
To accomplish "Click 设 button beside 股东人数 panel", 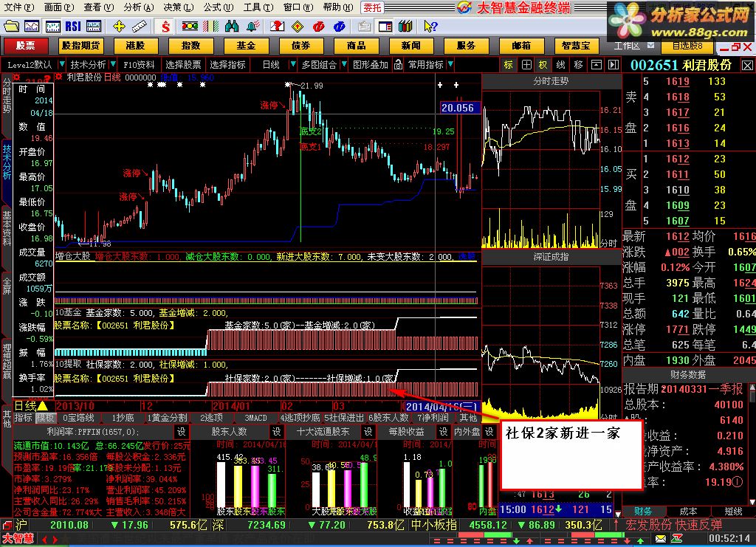I will click(277, 431).
